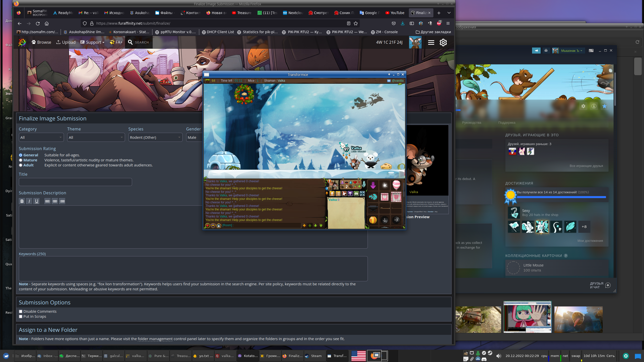
Task: Follow the folder management link
Action: tap(155, 339)
